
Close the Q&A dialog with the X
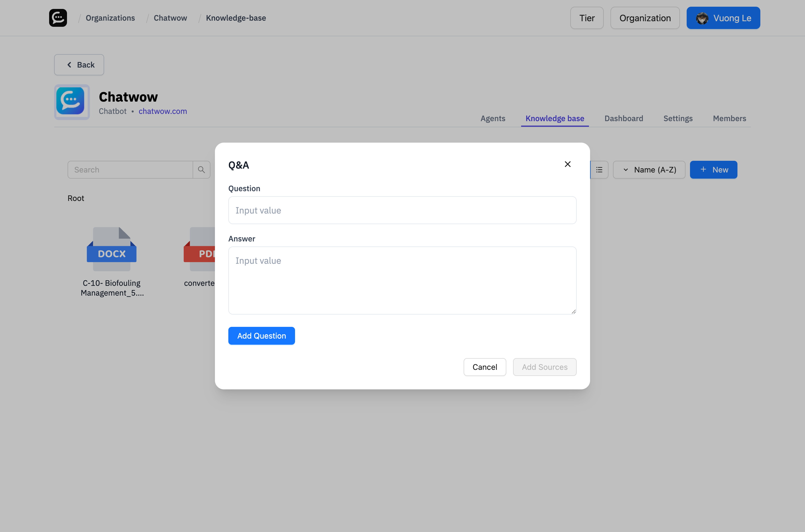tap(567, 164)
